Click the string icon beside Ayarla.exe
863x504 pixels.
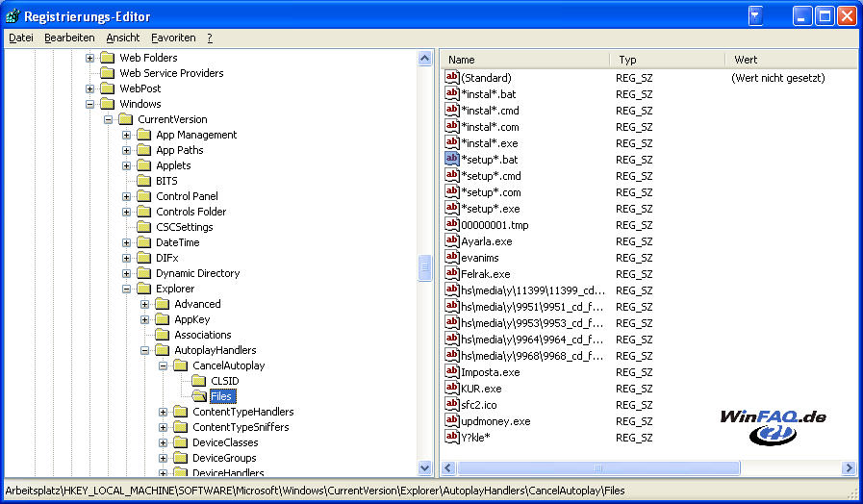[x=452, y=240]
